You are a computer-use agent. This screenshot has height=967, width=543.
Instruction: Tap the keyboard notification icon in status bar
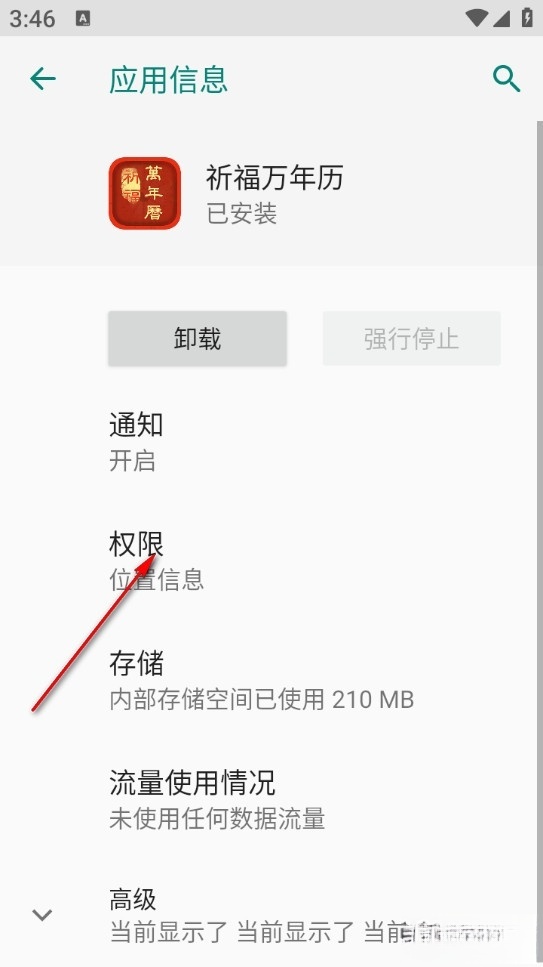83,19
